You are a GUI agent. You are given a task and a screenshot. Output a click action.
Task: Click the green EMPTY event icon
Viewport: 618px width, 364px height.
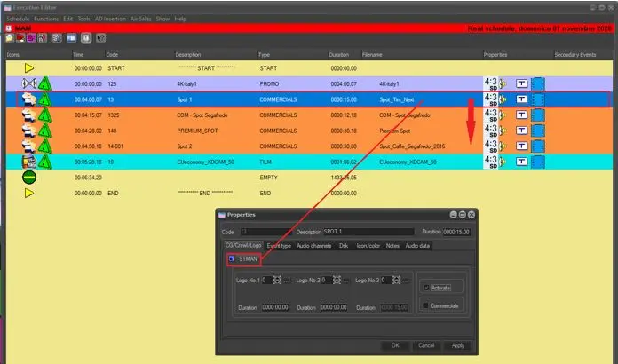point(29,177)
